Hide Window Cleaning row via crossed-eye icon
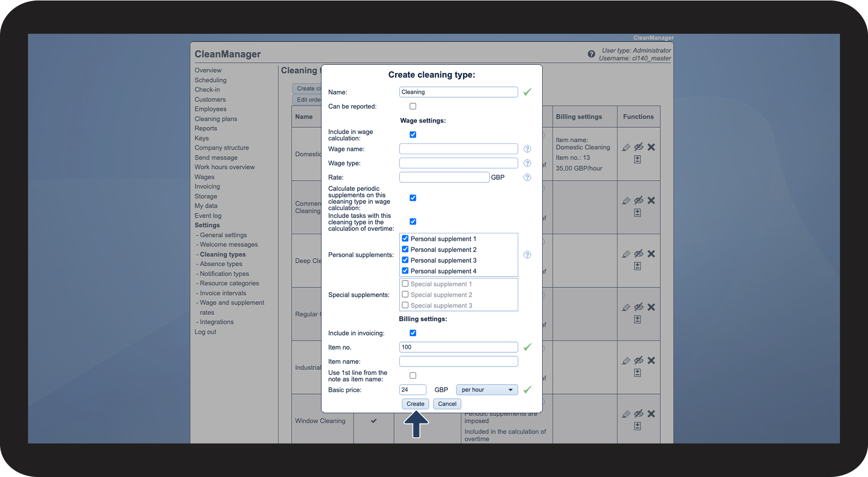The width and height of the screenshot is (868, 477). (639, 414)
